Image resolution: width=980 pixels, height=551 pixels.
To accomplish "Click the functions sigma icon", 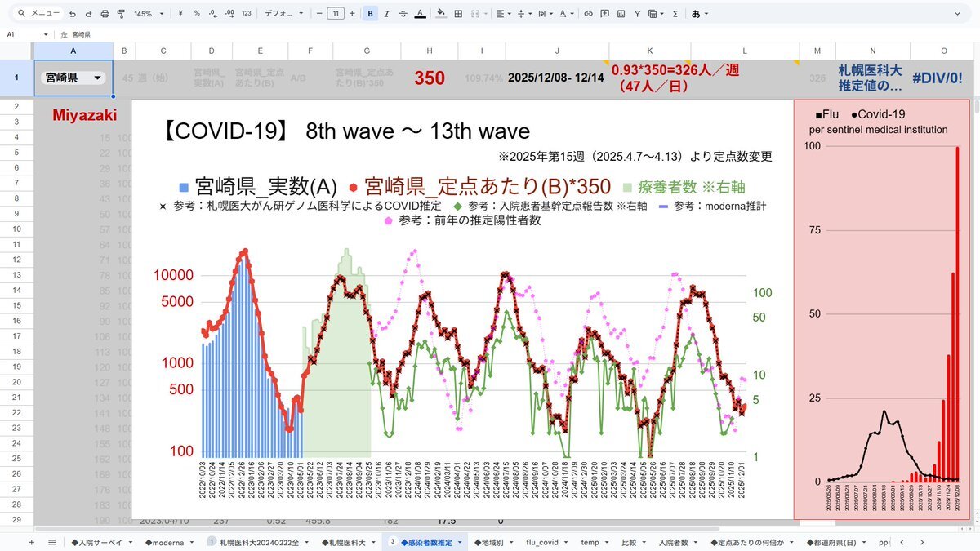I will pos(675,14).
